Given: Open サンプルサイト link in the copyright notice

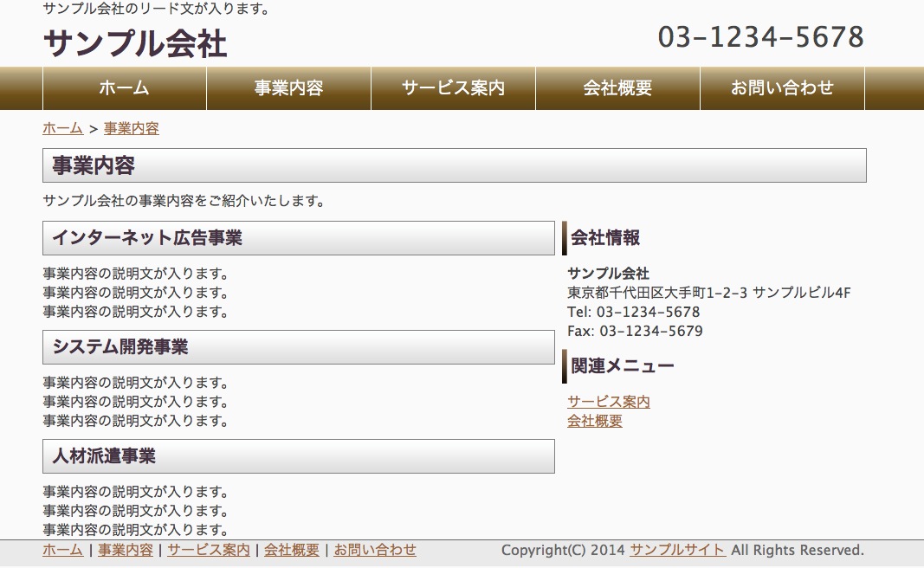Looking at the screenshot, I should (677, 550).
